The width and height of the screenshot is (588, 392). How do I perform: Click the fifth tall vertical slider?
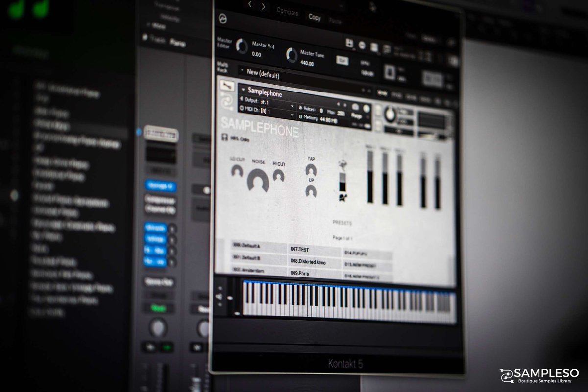coord(438,184)
